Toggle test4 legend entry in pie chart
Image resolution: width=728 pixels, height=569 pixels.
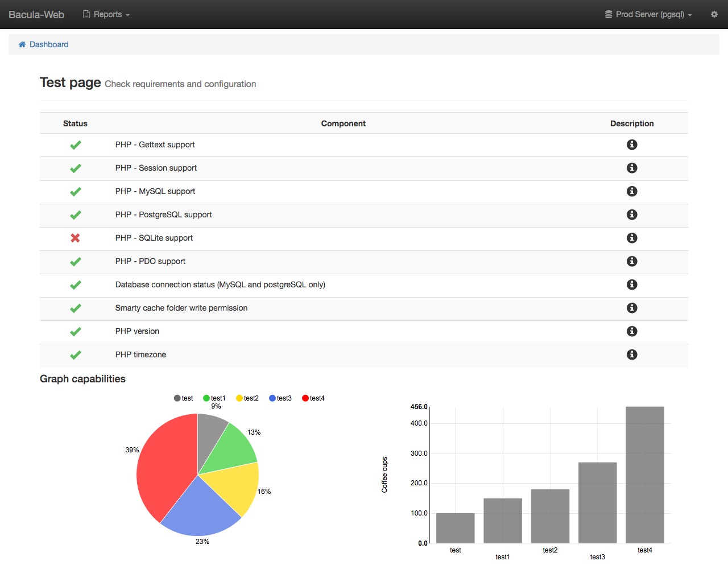tap(313, 398)
